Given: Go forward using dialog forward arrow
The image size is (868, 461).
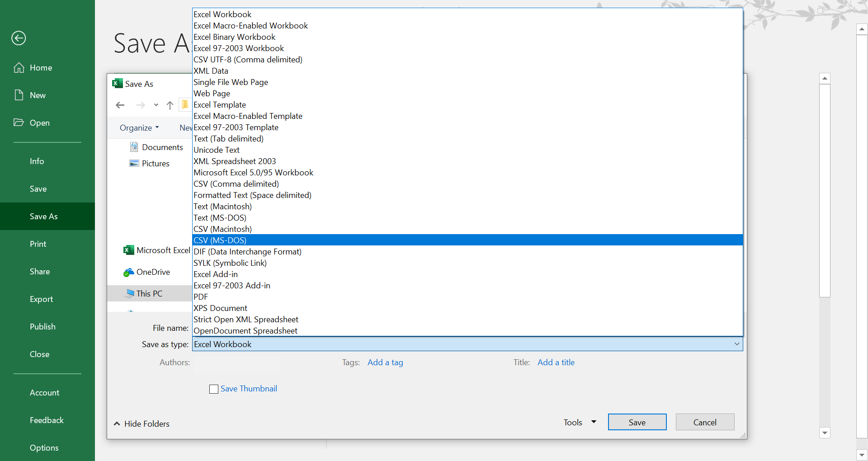Looking at the screenshot, I should [x=141, y=105].
